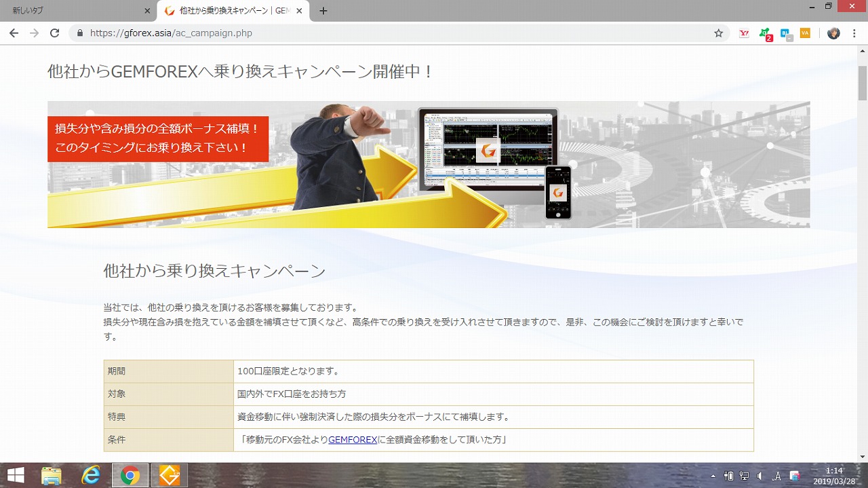This screenshot has width=868, height=488.
Task: Click the browser back arrow
Action: [14, 33]
